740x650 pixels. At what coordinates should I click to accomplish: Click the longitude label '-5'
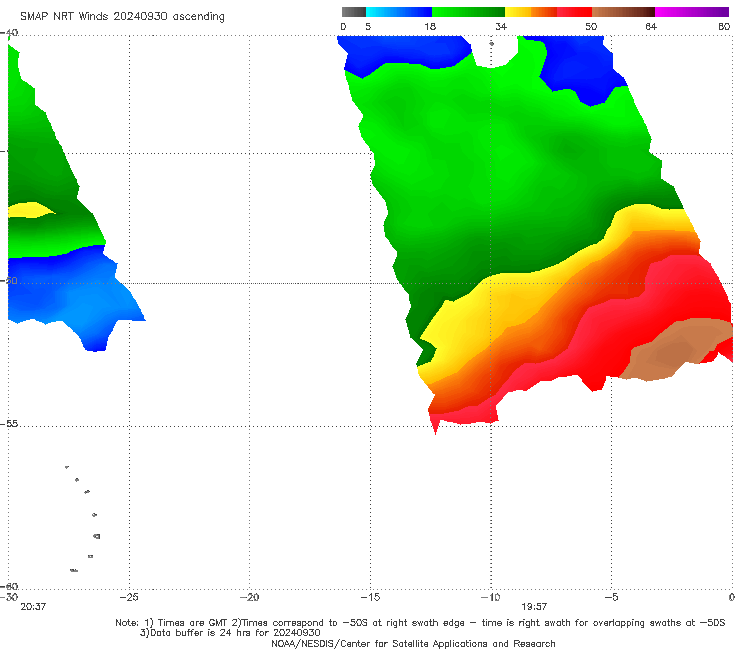pos(611,597)
